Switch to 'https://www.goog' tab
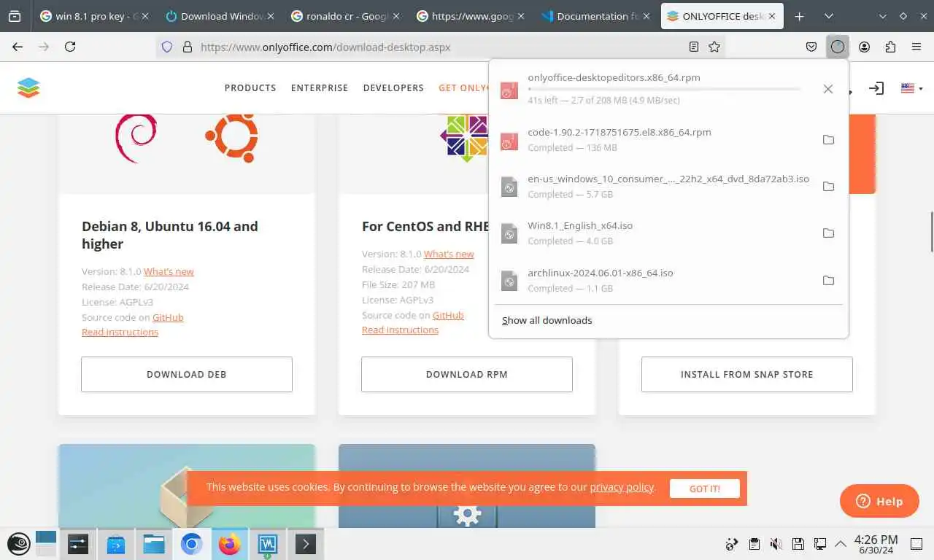The width and height of the screenshot is (934, 560). pyautogui.click(x=471, y=16)
